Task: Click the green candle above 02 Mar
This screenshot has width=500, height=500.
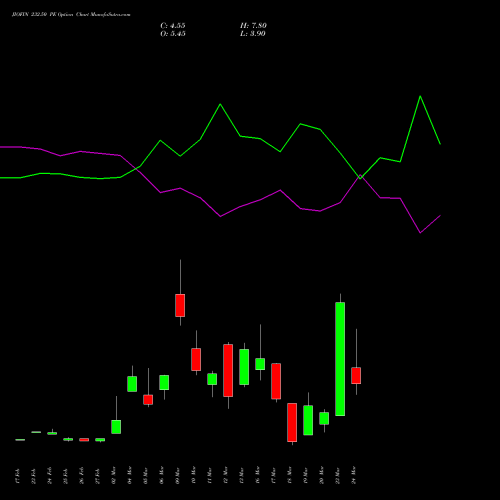Action: pyautogui.click(x=116, y=427)
